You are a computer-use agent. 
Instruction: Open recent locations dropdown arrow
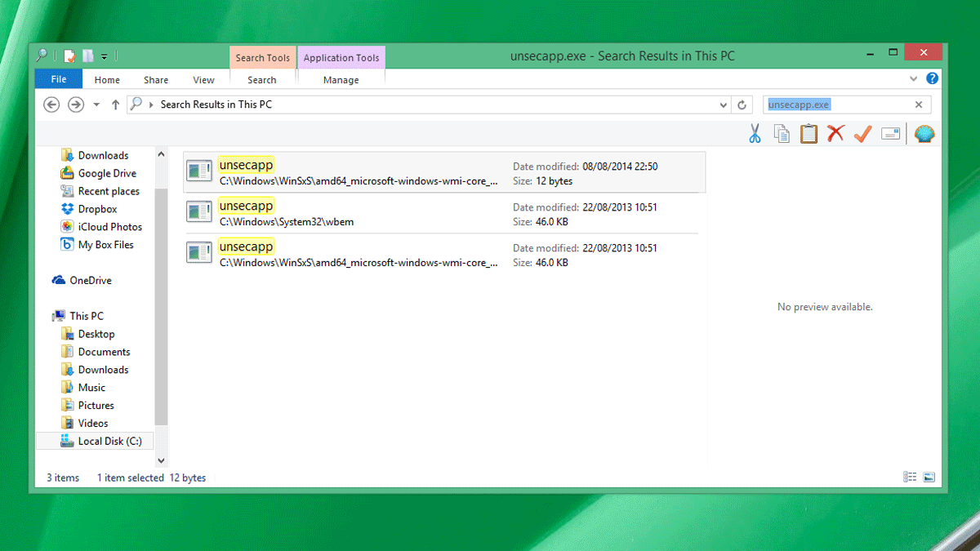pyautogui.click(x=96, y=104)
